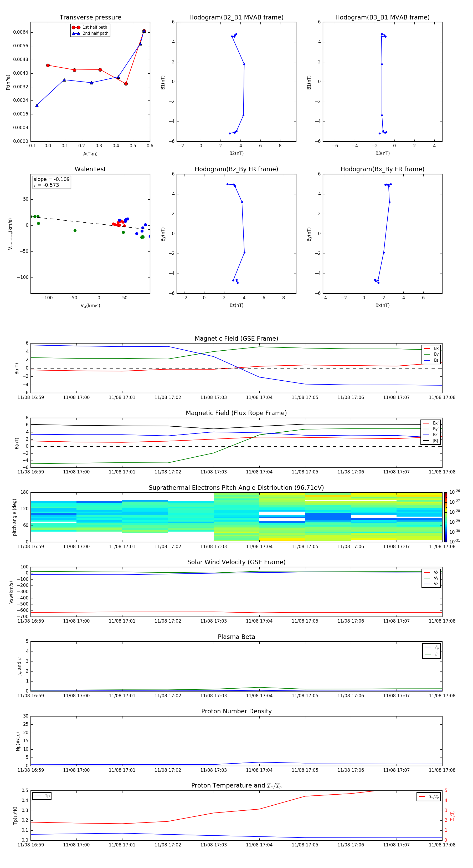This screenshot has width=473, height=868.
Task: Click 'Vz' legend entry in solar wind plot
Action: (431, 584)
